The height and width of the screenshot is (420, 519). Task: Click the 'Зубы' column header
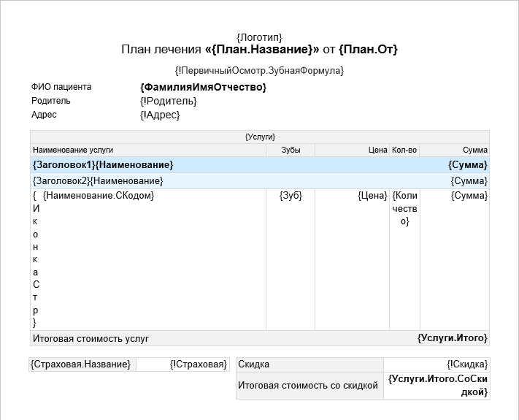tap(291, 150)
